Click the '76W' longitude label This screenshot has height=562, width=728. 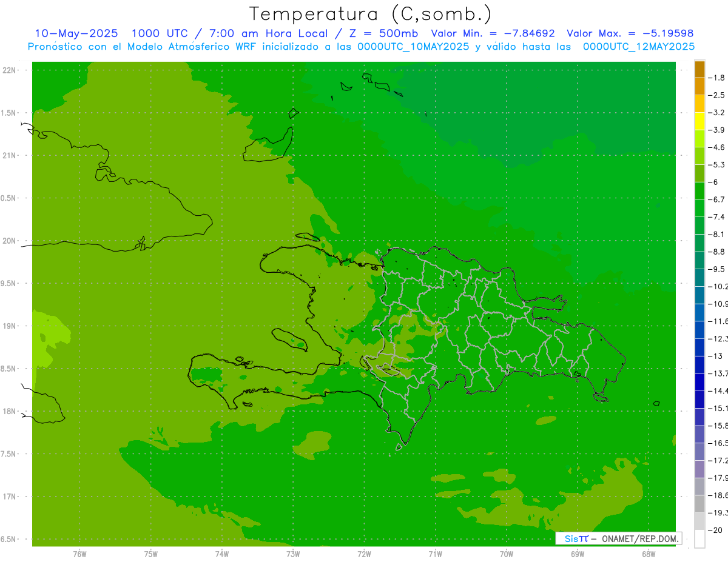point(79,554)
